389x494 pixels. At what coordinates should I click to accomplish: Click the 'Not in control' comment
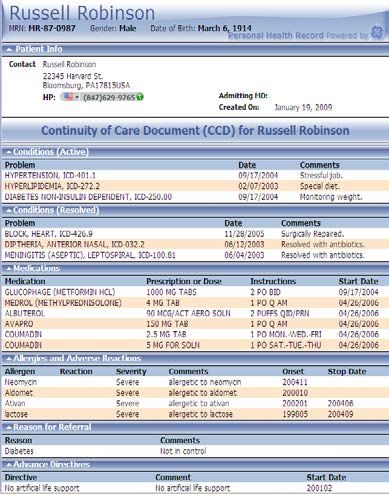click(183, 451)
